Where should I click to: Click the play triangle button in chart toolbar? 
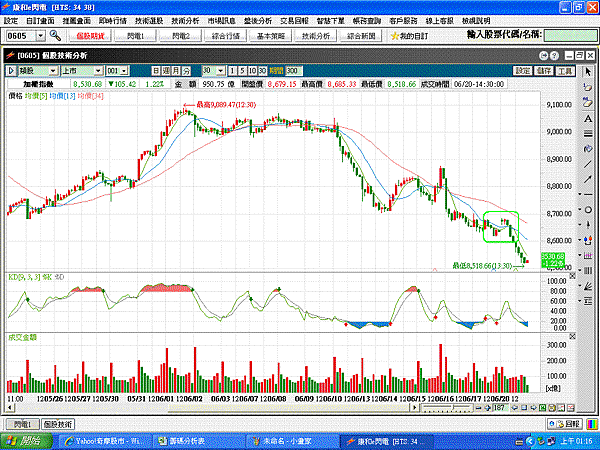tap(11, 71)
